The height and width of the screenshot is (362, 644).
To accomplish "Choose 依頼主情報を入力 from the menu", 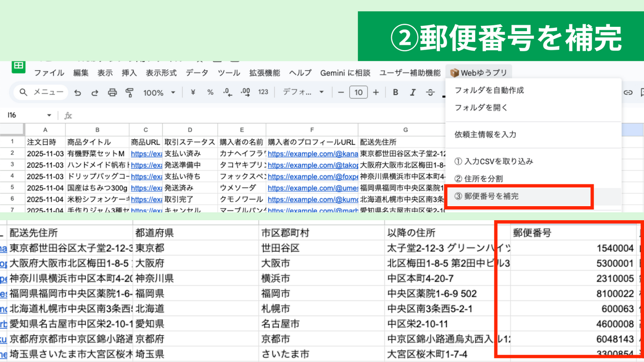I will pos(534,134).
